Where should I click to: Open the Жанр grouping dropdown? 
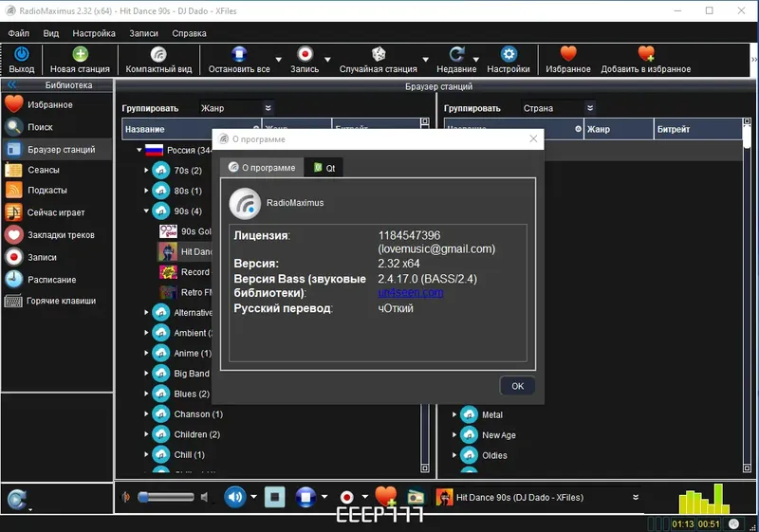tap(236, 108)
